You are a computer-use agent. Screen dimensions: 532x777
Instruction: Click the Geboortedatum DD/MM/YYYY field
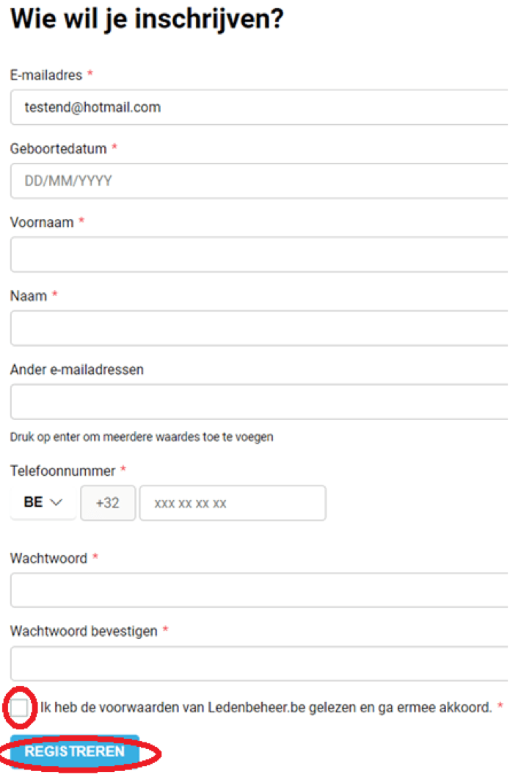coord(259,181)
